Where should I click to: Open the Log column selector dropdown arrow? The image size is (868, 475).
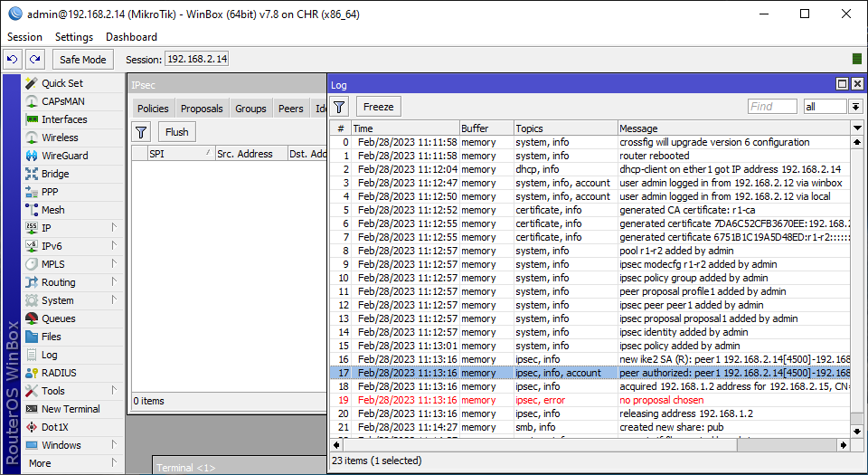tap(857, 128)
